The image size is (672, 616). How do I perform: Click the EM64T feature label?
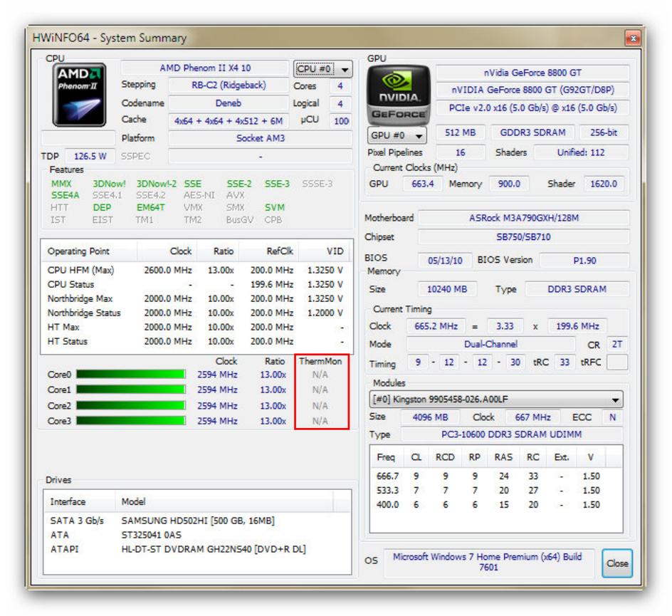pos(150,208)
